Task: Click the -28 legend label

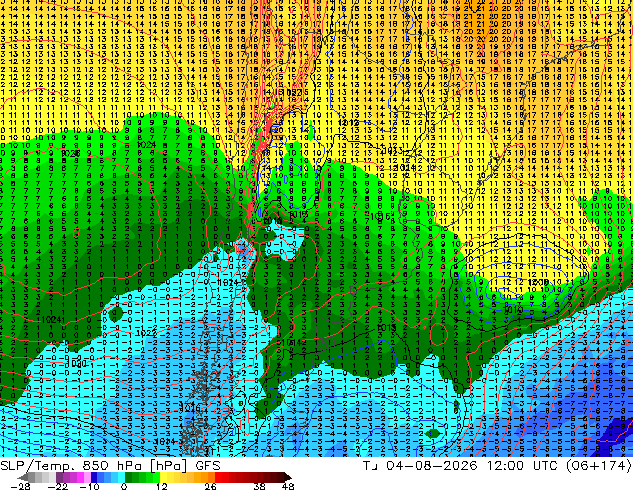Action: 20,486
